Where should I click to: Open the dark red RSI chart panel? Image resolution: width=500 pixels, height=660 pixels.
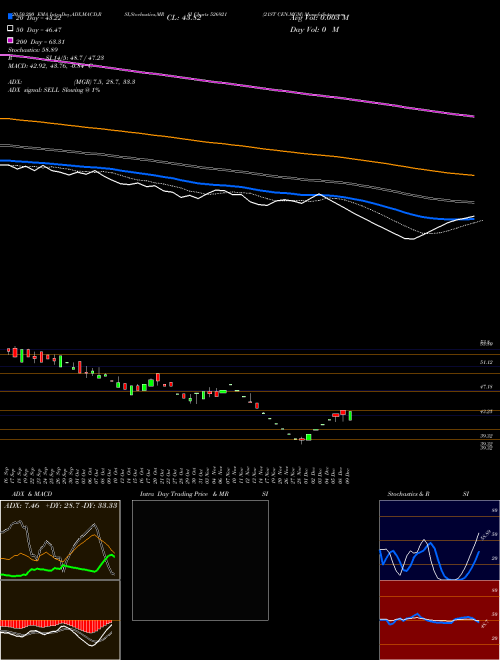tap(439, 620)
